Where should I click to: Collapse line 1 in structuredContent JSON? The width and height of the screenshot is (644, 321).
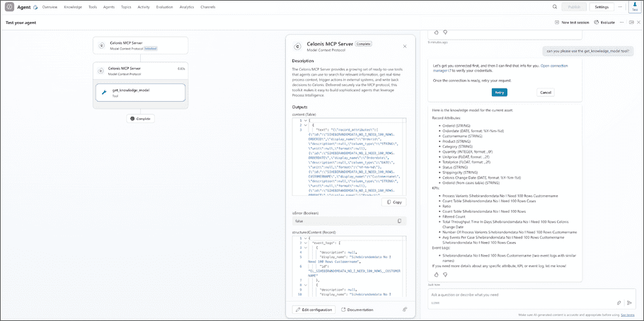[x=305, y=238]
